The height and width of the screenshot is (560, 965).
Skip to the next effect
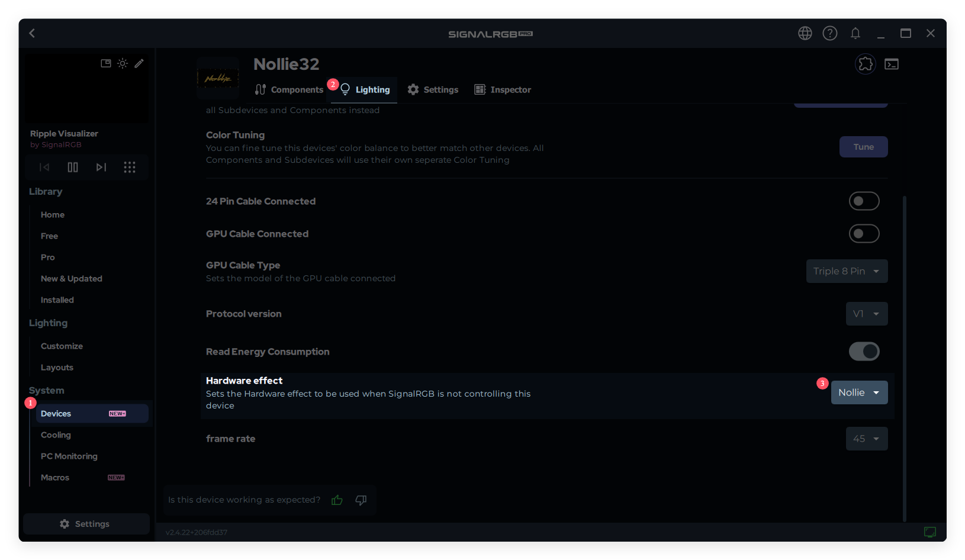coord(101,168)
